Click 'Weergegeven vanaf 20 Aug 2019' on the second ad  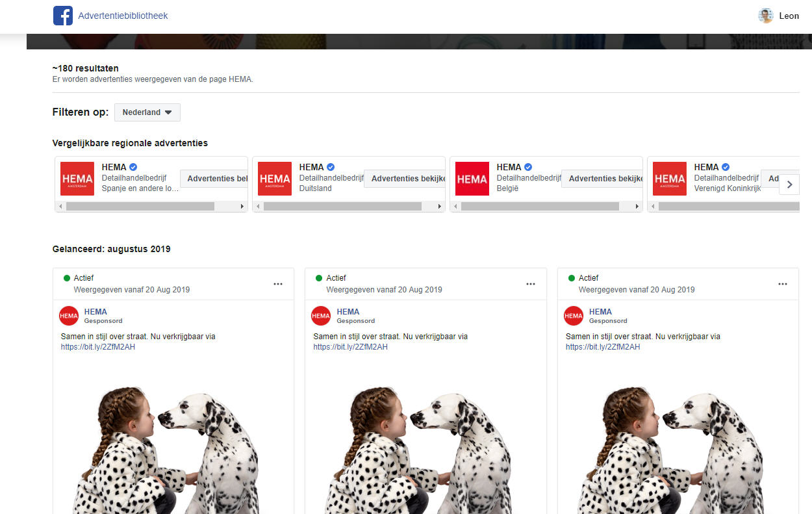click(385, 290)
